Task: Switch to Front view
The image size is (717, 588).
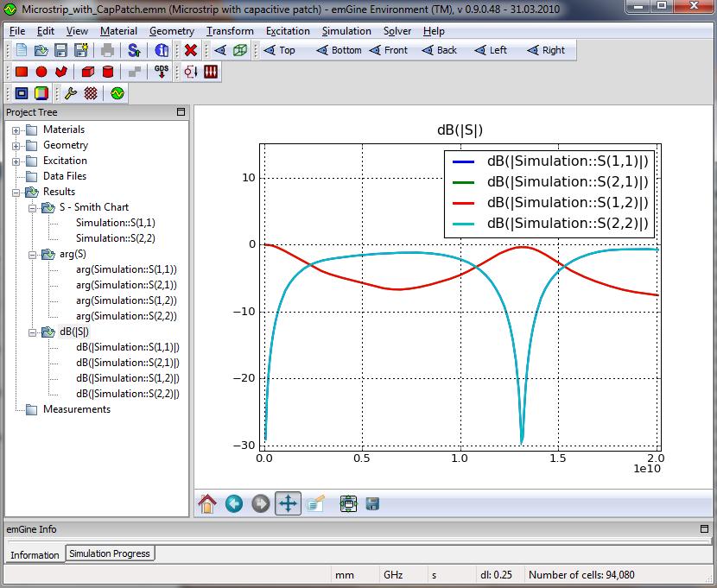Action: [387, 50]
